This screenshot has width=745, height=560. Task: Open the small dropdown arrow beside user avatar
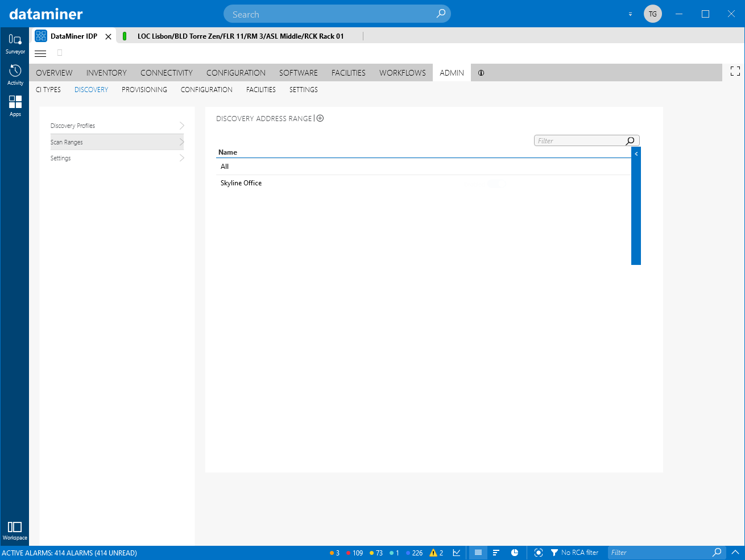(x=630, y=14)
